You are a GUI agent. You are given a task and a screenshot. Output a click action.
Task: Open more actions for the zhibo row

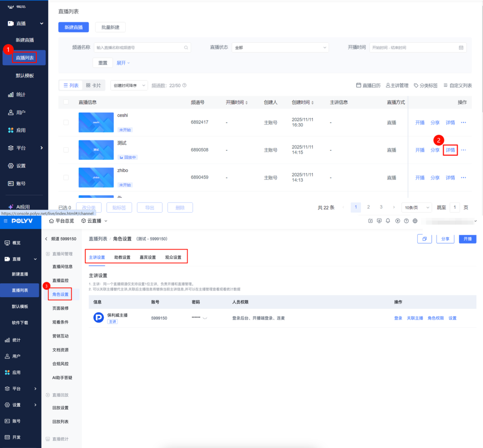click(x=463, y=178)
